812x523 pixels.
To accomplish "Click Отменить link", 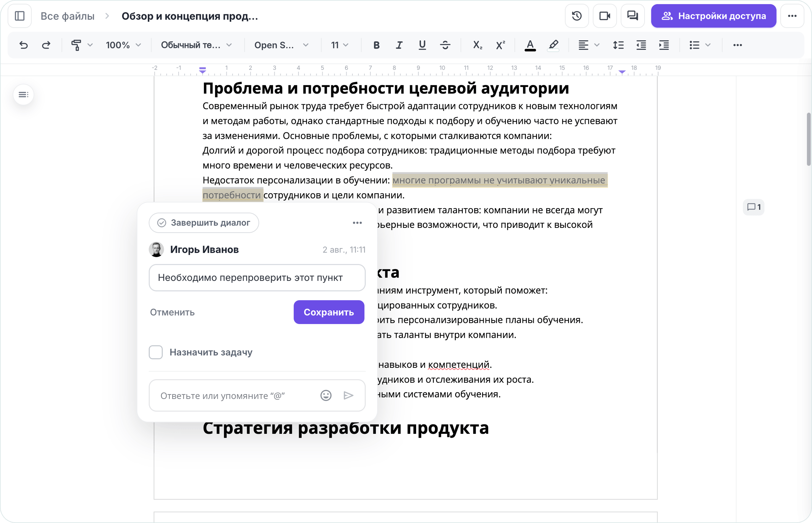I will click(172, 312).
